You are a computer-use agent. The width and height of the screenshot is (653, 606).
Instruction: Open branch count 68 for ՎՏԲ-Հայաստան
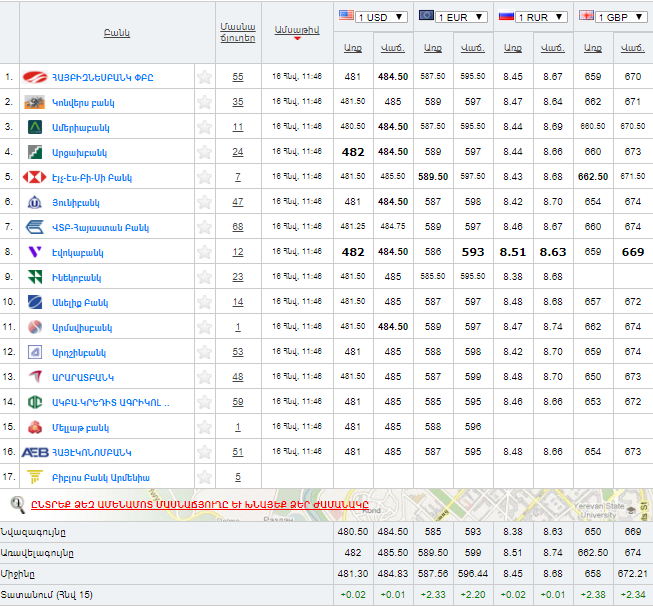(x=238, y=227)
